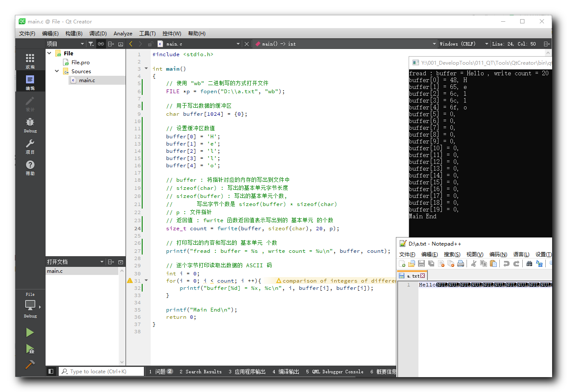The width and height of the screenshot is (567, 392).
Task: Open Debug mode in left sidebar
Action: coord(30,125)
